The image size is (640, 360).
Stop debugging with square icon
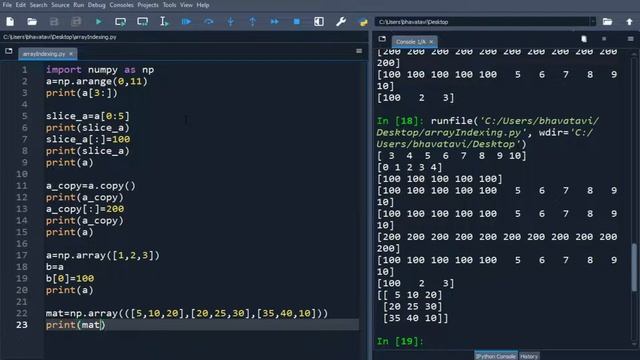pos(297,22)
